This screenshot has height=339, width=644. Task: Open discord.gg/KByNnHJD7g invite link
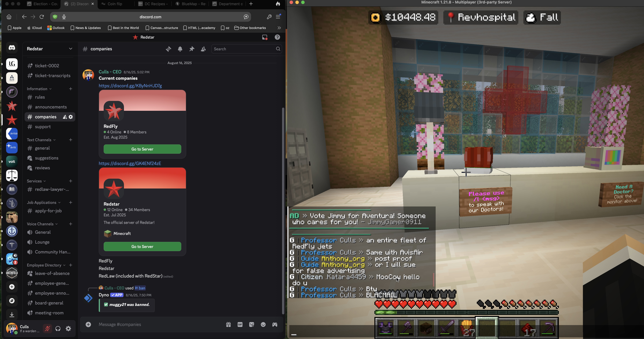[130, 86]
